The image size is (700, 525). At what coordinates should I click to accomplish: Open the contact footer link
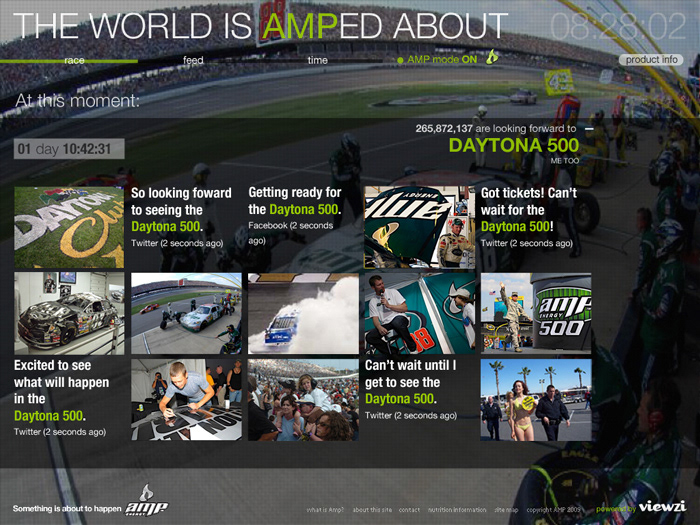click(x=409, y=509)
